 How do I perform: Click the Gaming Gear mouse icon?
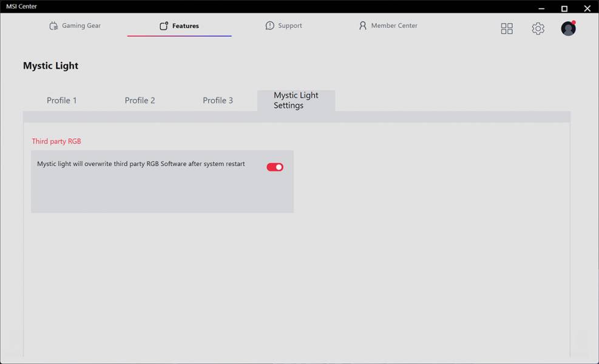coord(53,26)
